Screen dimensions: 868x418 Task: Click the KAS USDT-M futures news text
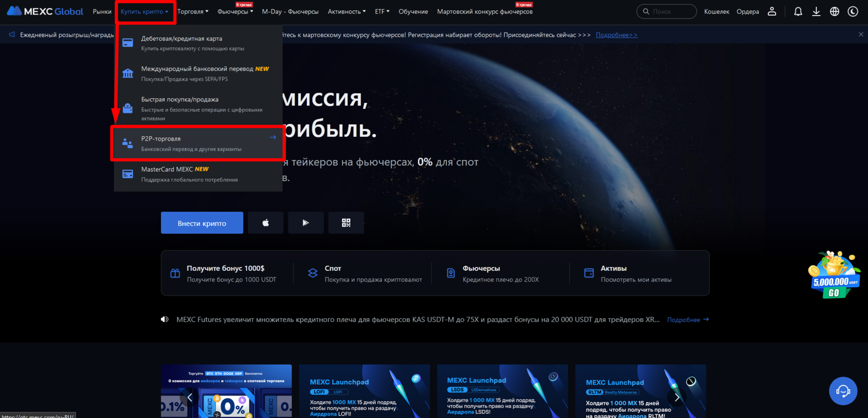coord(418,319)
